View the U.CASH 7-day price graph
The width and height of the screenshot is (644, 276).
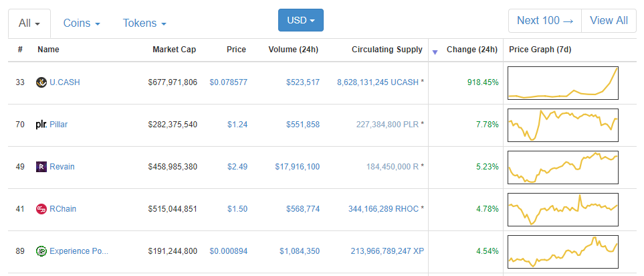pyautogui.click(x=562, y=82)
